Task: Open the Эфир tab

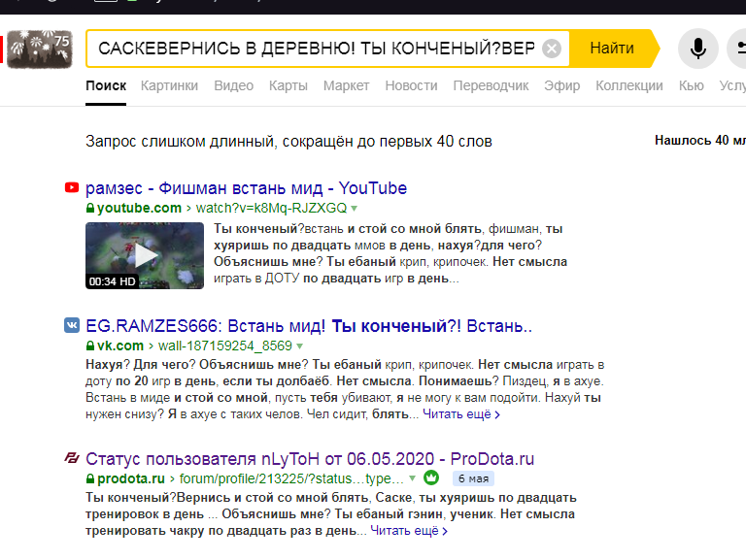Action: (x=561, y=85)
